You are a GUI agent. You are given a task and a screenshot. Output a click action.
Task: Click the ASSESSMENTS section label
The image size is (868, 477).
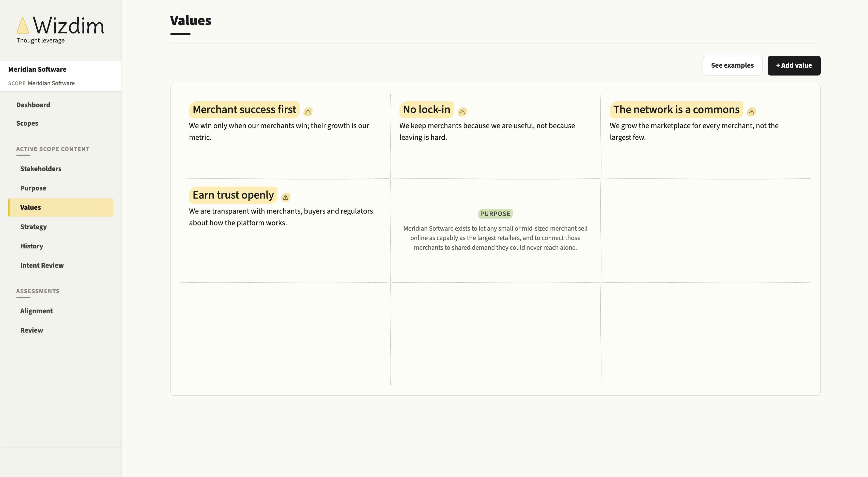pyautogui.click(x=38, y=291)
